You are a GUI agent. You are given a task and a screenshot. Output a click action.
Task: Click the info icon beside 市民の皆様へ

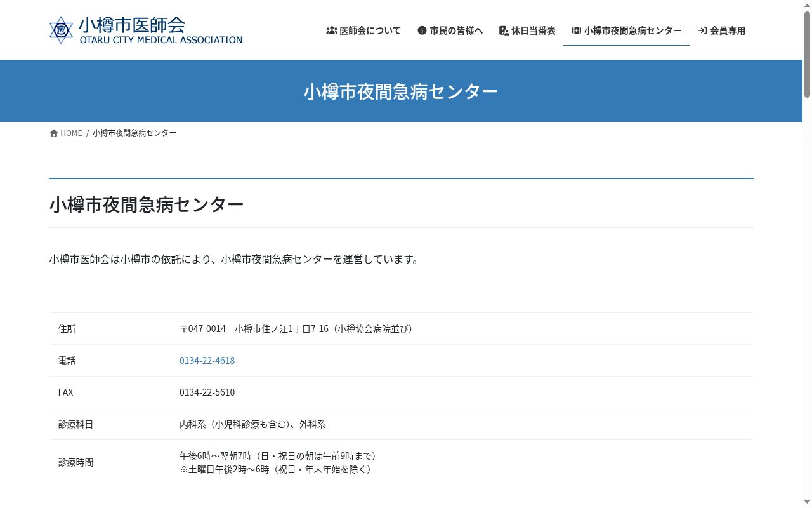coord(422,30)
